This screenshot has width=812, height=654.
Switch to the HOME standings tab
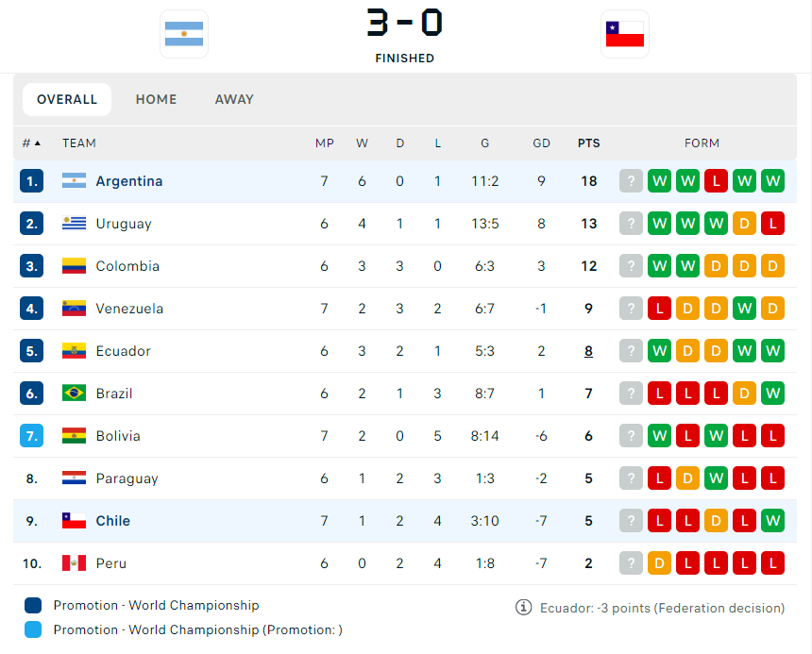click(156, 99)
